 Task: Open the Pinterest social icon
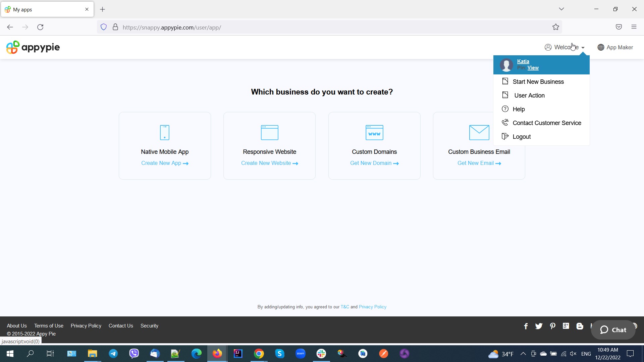coord(552,326)
